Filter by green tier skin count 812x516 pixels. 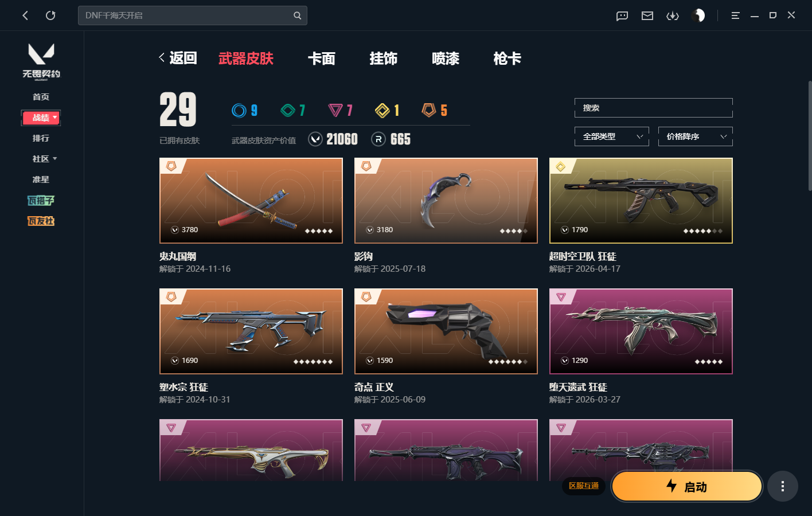(x=293, y=110)
